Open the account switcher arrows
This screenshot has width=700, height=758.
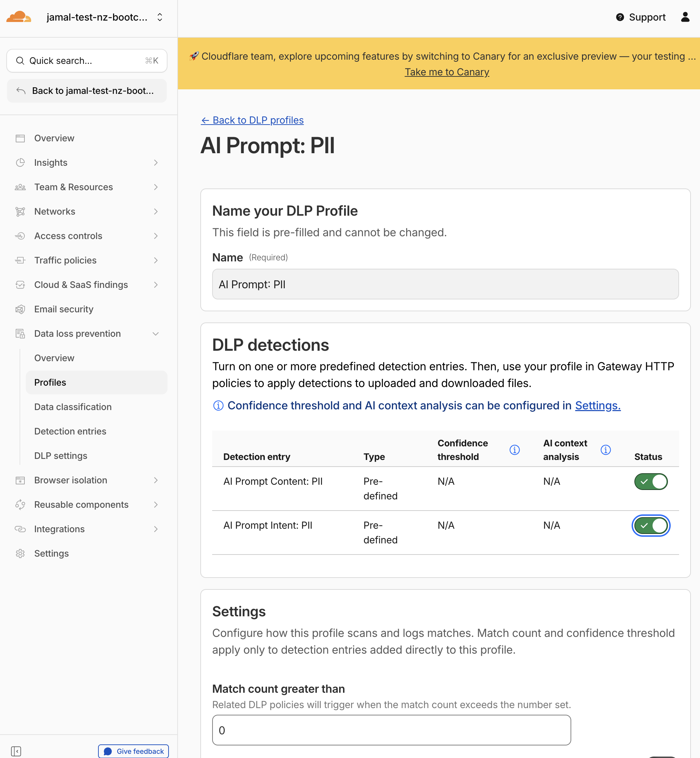(160, 17)
